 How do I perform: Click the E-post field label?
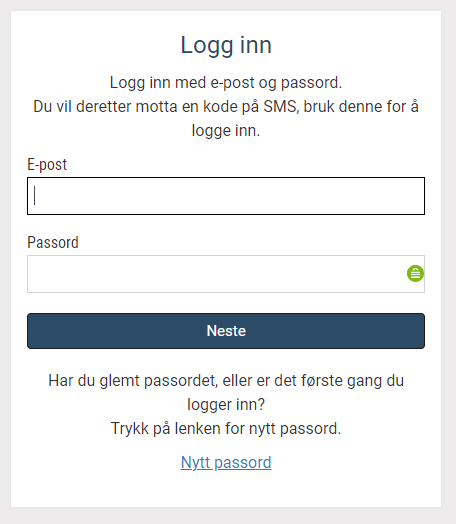click(47, 165)
